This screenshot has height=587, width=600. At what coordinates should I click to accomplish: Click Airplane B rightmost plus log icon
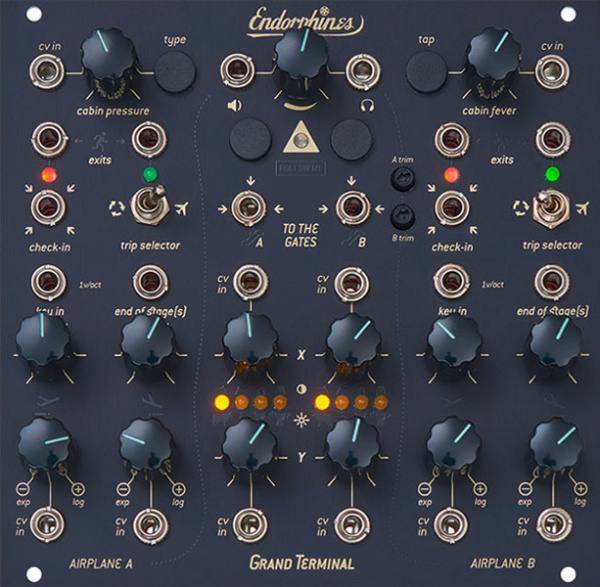[x=580, y=489]
